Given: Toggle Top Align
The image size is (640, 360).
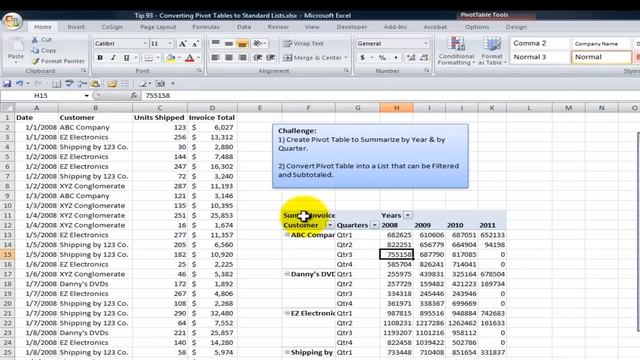Looking at the screenshot, I should click(x=216, y=43).
